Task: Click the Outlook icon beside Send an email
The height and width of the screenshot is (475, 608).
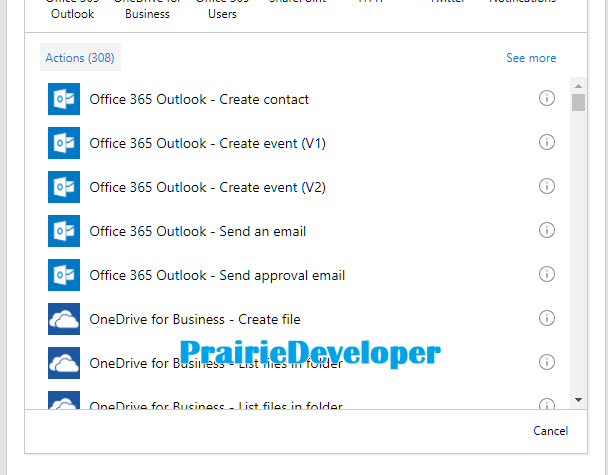Action: pos(64,231)
